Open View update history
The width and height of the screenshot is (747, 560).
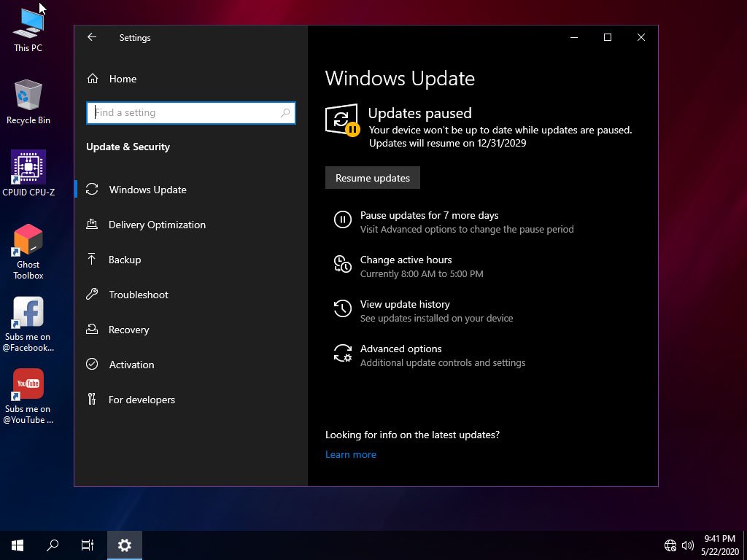[405, 304]
